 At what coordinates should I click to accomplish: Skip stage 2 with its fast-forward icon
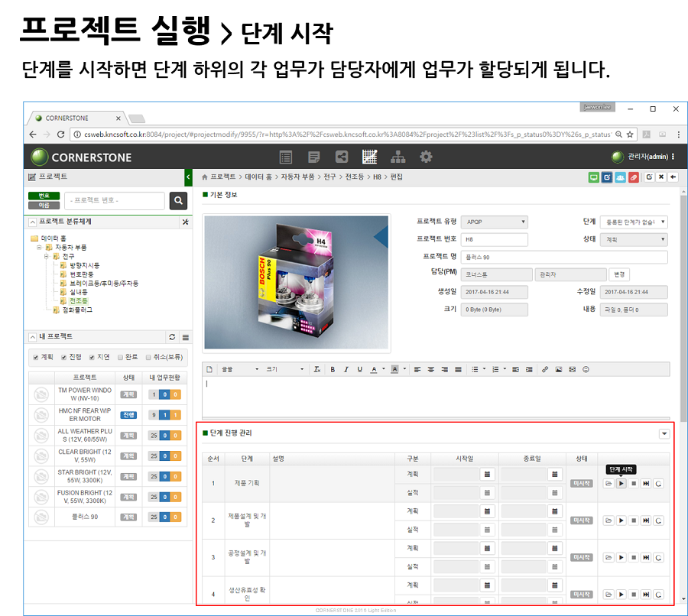646,520
